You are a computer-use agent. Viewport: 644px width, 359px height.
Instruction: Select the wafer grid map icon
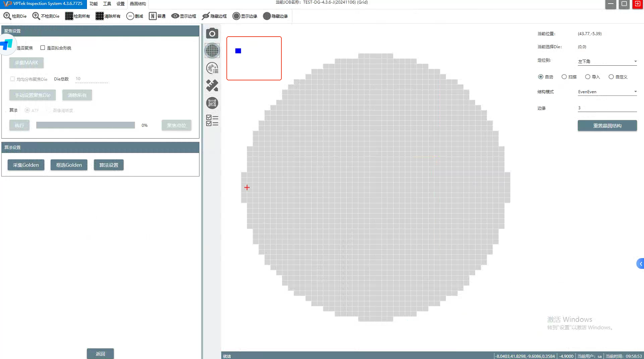pyautogui.click(x=212, y=51)
